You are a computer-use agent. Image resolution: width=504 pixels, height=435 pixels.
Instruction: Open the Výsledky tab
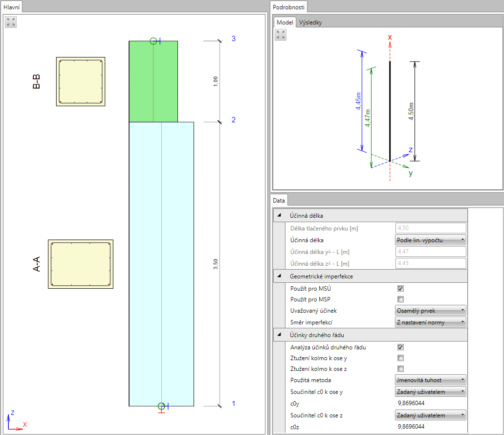pos(310,22)
